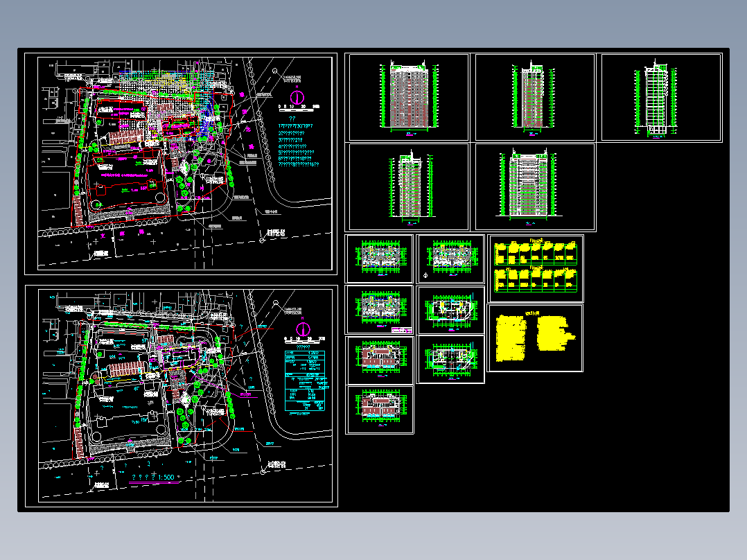Open the bottommost brown floor plan sheet
747x560 pixels.
(x=380, y=410)
